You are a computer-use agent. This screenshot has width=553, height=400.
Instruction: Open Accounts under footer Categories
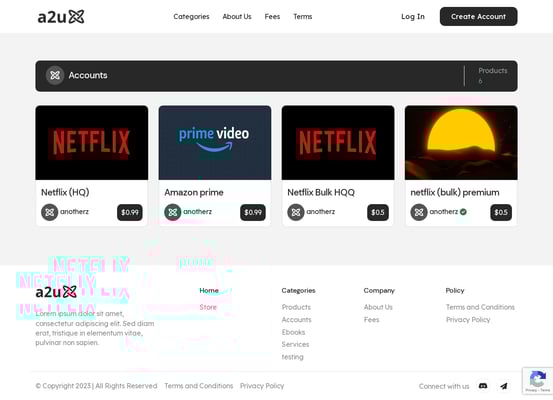pyautogui.click(x=297, y=320)
